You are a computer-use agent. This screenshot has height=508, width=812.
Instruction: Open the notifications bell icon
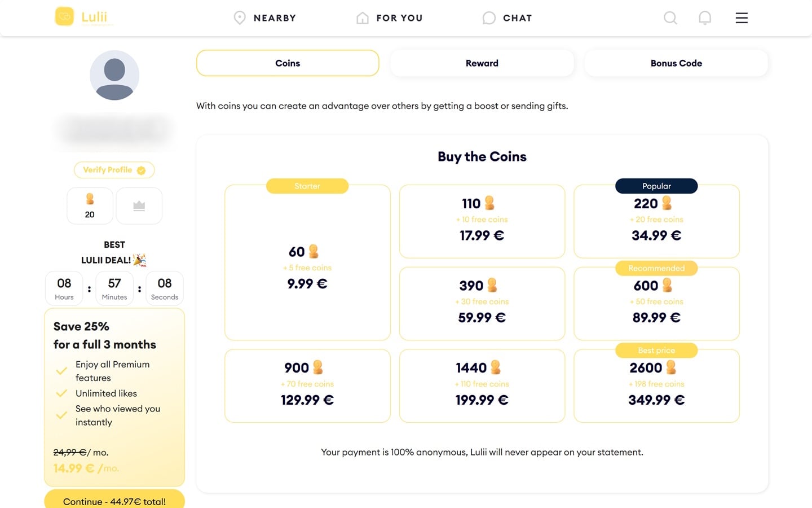click(705, 18)
